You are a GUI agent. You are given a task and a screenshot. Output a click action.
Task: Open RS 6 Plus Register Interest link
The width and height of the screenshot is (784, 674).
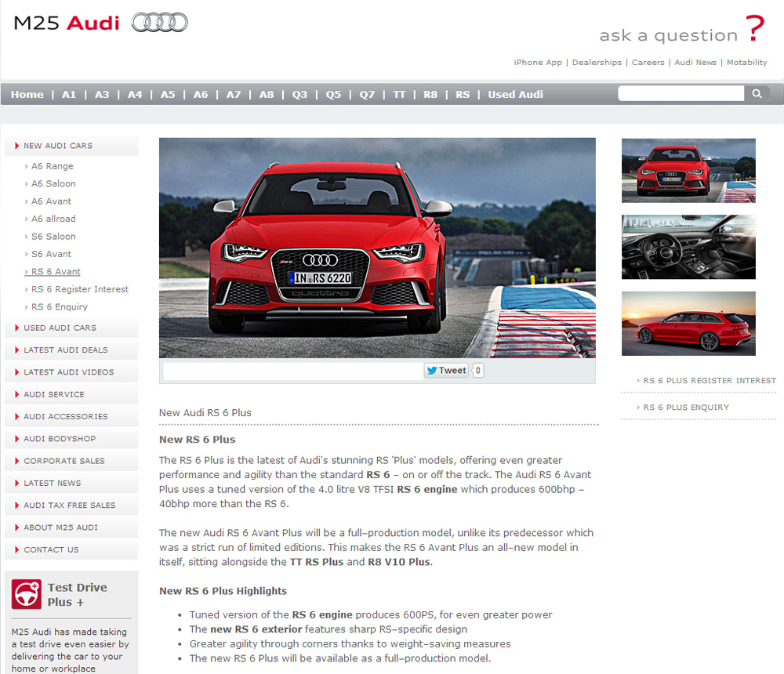coord(710,381)
